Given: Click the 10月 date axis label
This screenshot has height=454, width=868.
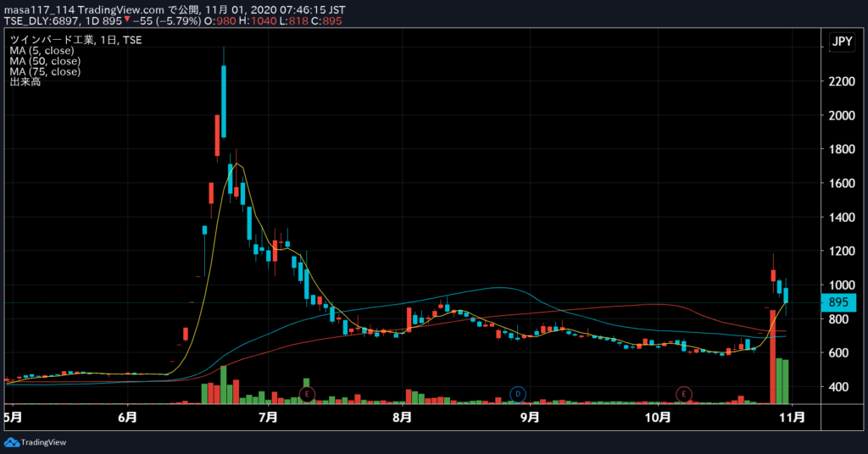Looking at the screenshot, I should [x=658, y=417].
